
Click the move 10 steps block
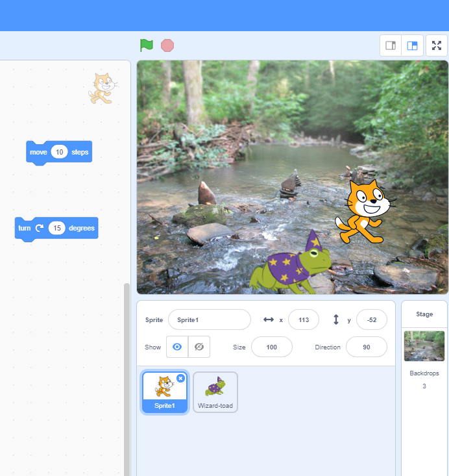point(59,152)
